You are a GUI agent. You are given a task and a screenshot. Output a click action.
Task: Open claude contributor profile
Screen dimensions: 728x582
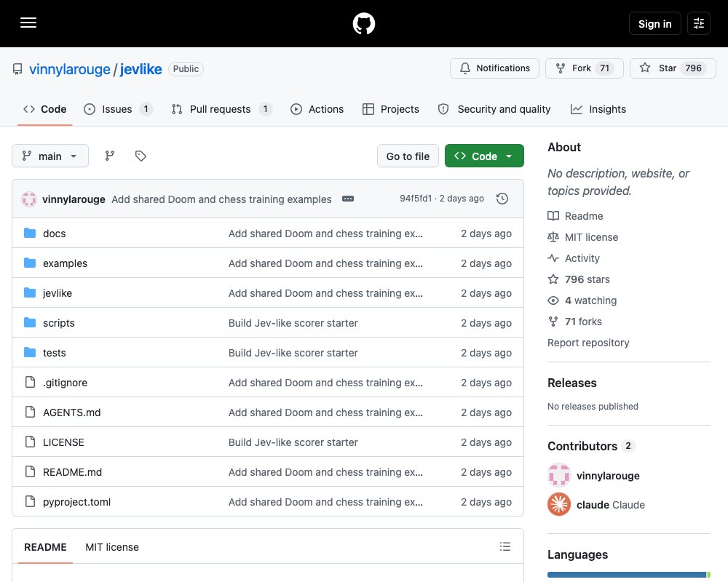pos(611,505)
